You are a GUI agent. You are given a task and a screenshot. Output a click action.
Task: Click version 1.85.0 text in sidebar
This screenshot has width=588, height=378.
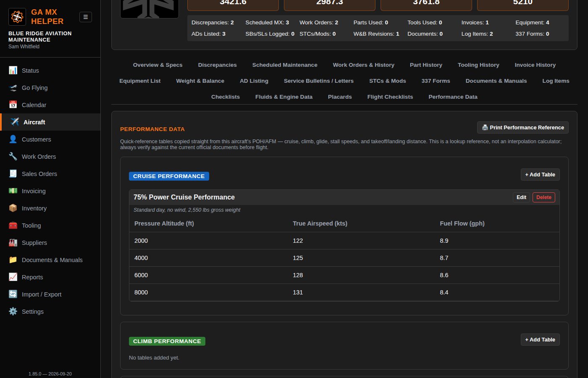pyautogui.click(x=50, y=374)
